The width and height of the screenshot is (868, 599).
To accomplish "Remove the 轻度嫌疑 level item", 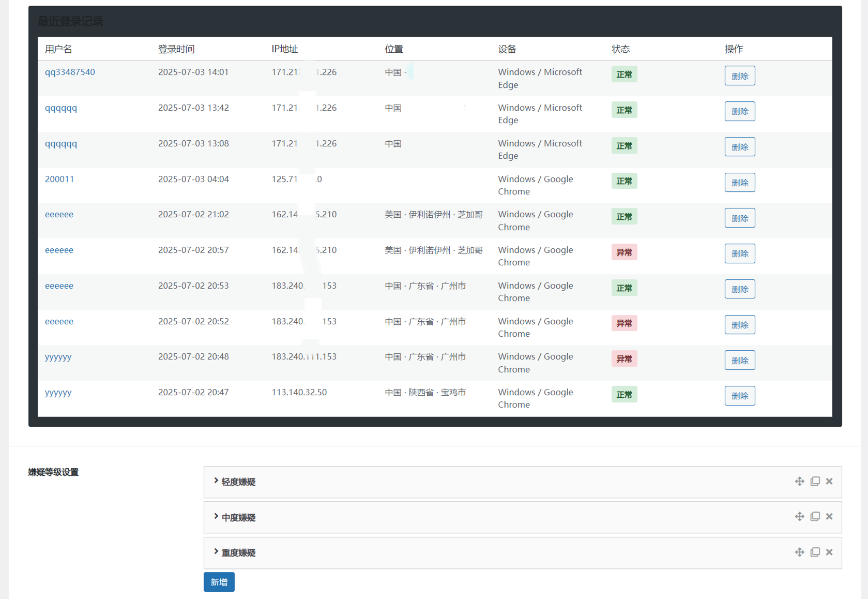I will [x=829, y=482].
